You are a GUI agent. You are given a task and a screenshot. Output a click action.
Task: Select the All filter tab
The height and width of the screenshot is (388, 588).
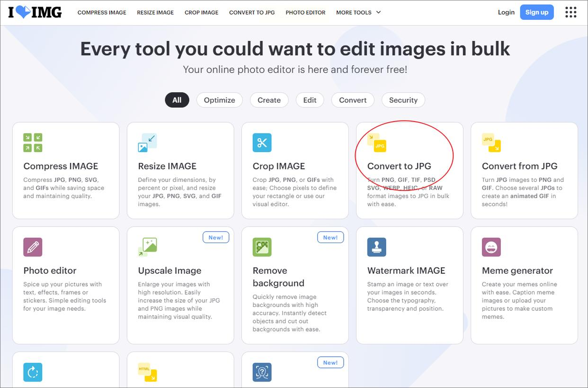(177, 100)
